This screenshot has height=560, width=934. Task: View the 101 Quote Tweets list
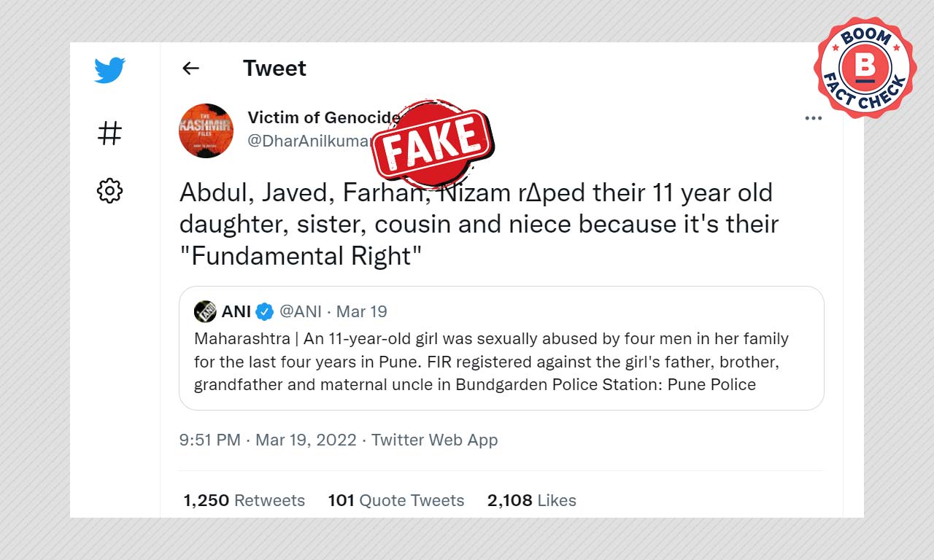[396, 500]
